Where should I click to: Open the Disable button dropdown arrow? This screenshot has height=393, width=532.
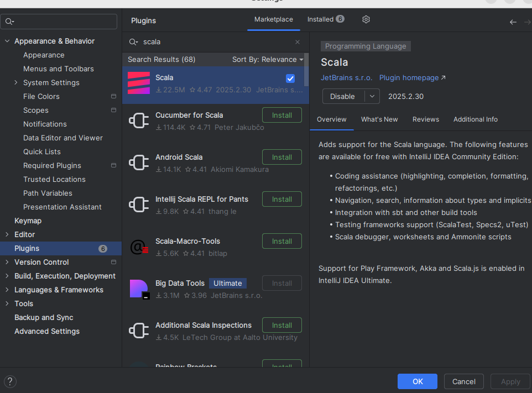coord(372,96)
